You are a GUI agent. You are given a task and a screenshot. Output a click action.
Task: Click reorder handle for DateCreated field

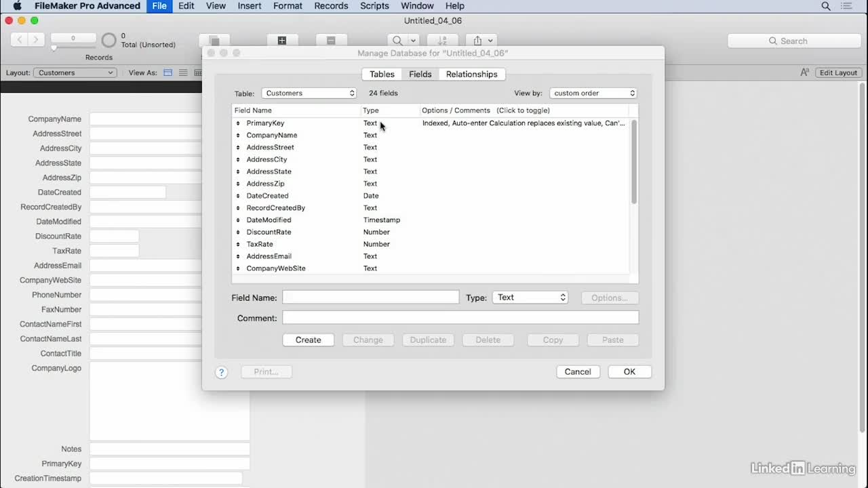tap(238, 196)
